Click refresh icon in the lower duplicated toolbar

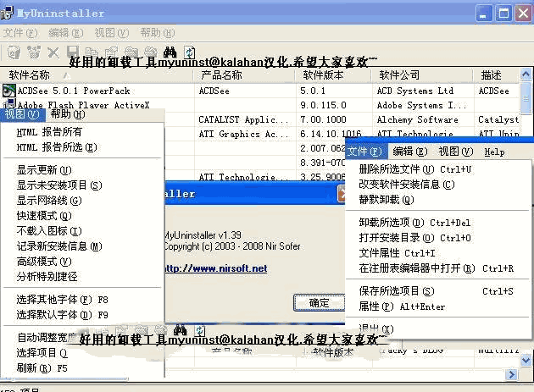pos(200,330)
